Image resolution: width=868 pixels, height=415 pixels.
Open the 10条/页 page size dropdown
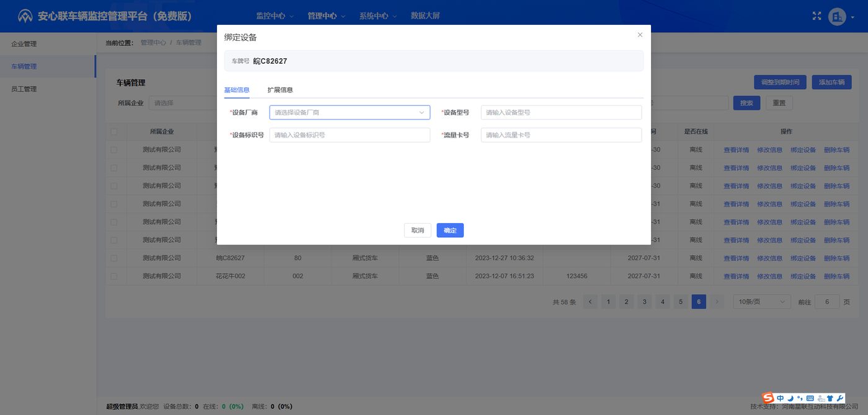762,302
